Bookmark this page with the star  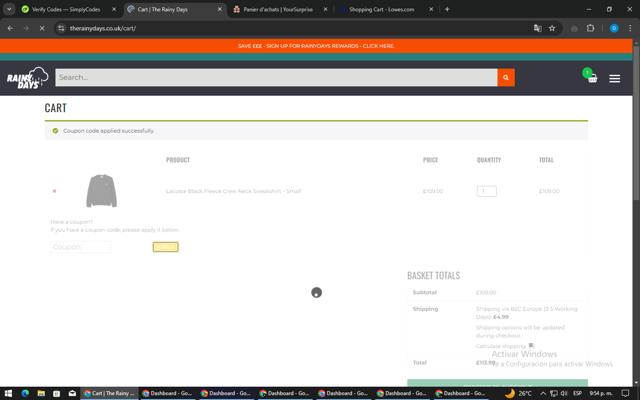tap(552, 28)
